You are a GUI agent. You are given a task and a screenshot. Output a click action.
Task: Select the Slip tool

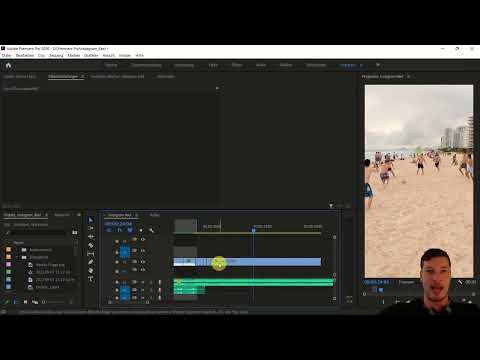(91, 254)
